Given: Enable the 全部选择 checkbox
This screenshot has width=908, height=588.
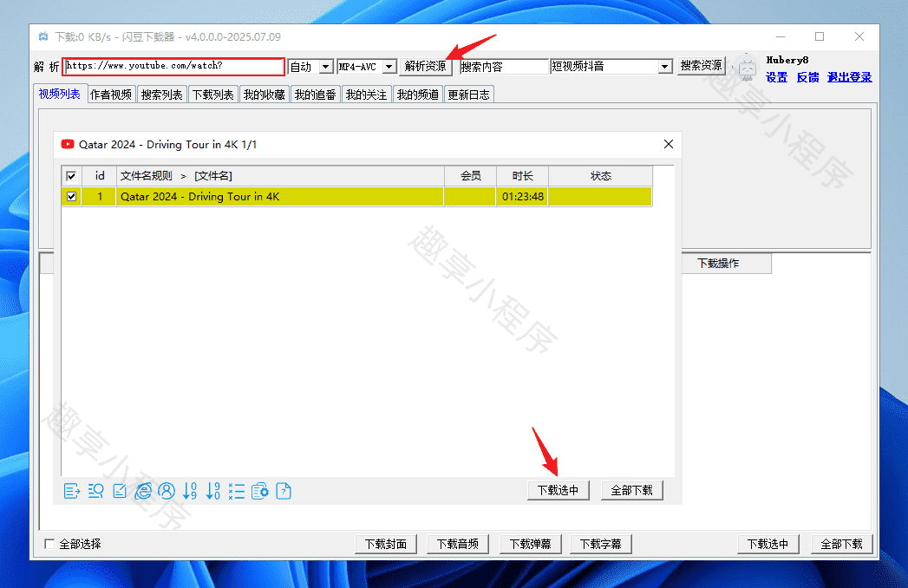Looking at the screenshot, I should [x=49, y=544].
